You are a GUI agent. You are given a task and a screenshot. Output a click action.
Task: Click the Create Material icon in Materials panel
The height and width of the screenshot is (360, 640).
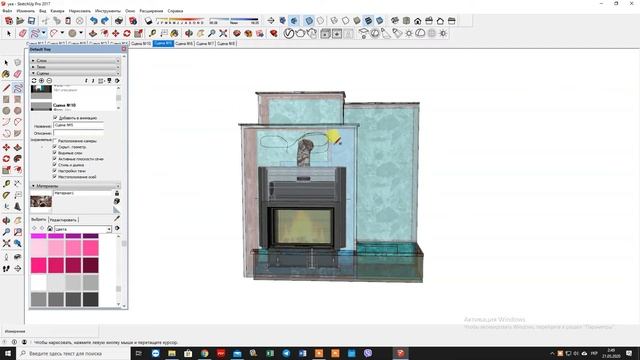click(x=117, y=201)
